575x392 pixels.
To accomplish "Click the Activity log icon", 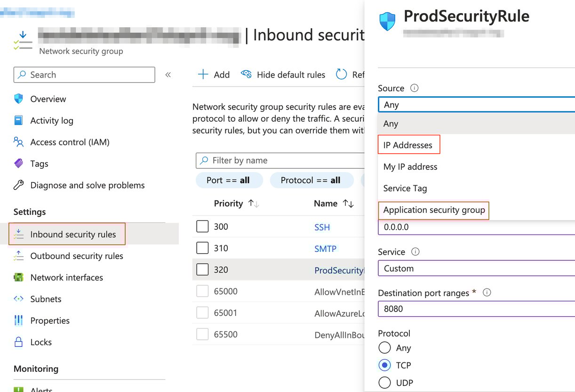I will click(18, 120).
